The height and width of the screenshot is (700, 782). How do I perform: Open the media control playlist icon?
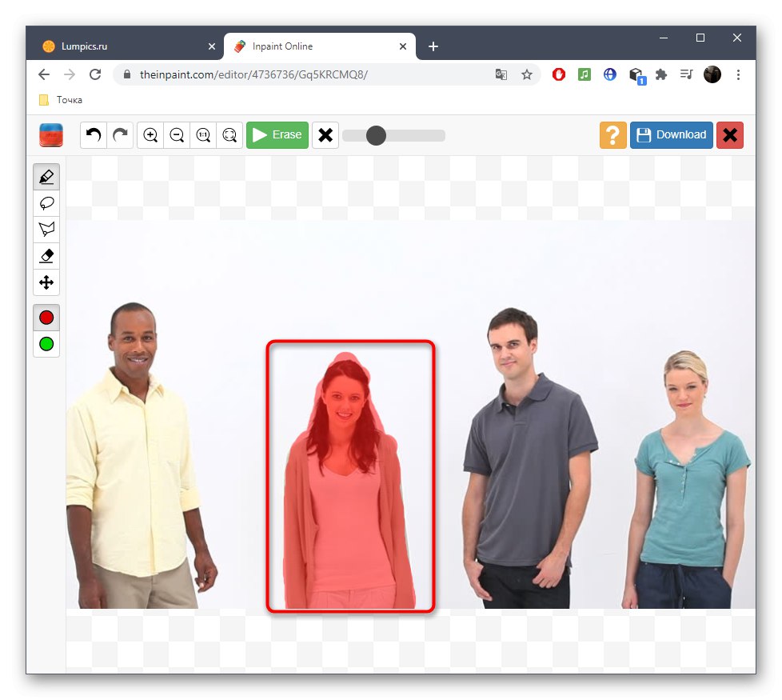[687, 75]
